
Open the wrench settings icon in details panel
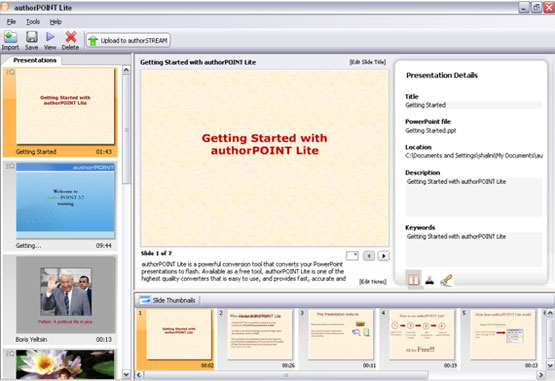(446, 280)
